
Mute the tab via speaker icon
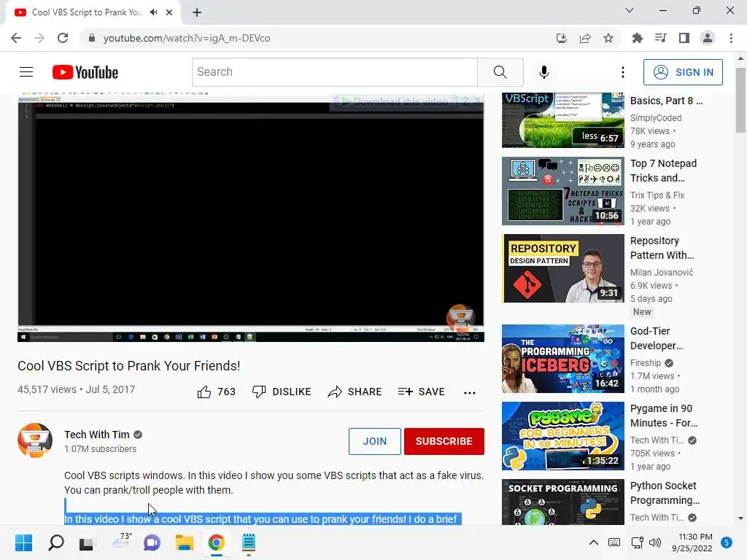[x=153, y=12]
